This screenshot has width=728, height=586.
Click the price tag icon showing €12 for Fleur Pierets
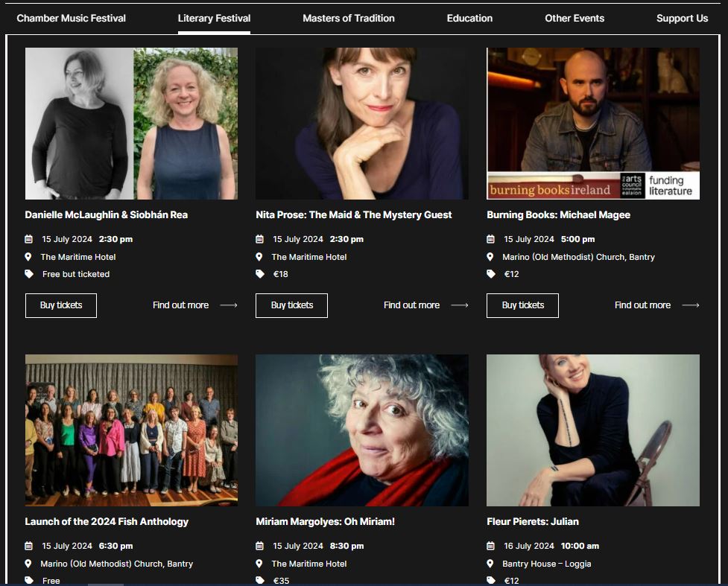[490, 579]
